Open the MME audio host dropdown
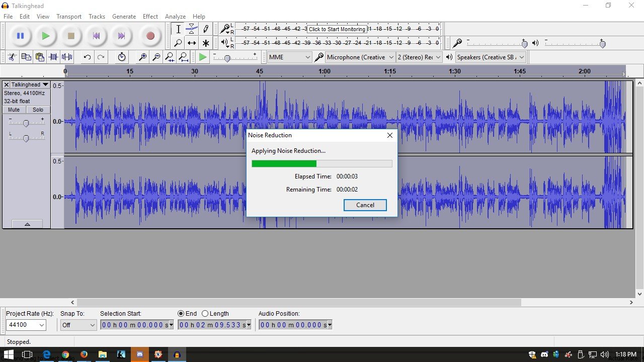 pos(290,57)
